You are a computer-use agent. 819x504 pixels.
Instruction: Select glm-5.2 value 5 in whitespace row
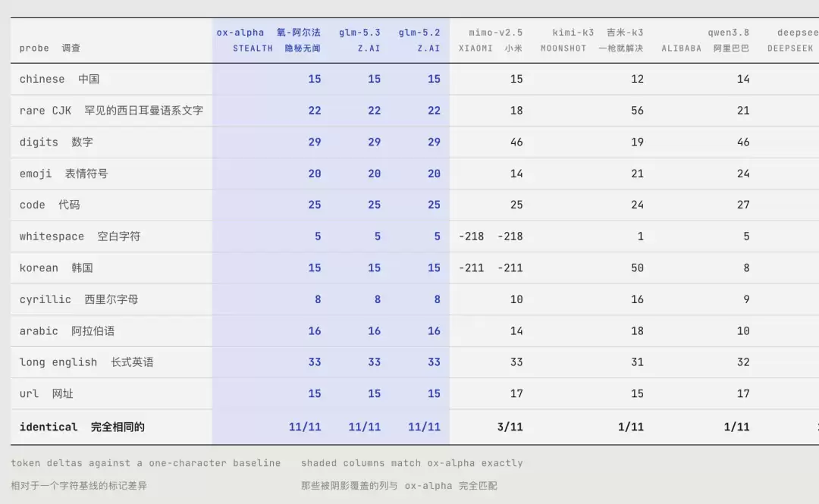437,236
